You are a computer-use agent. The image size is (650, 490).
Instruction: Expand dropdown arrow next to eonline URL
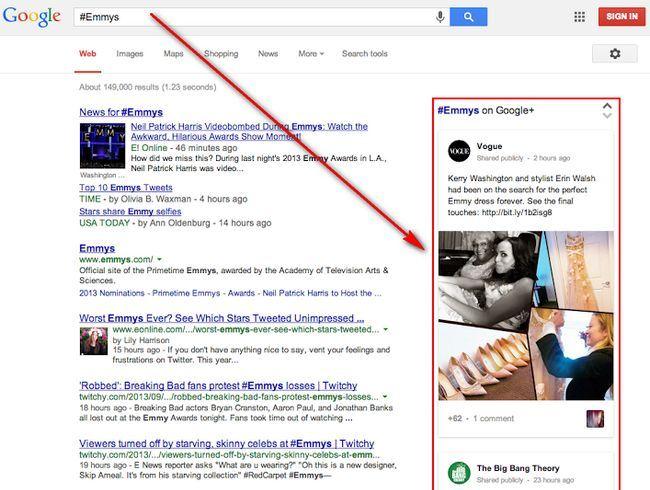pos(386,330)
